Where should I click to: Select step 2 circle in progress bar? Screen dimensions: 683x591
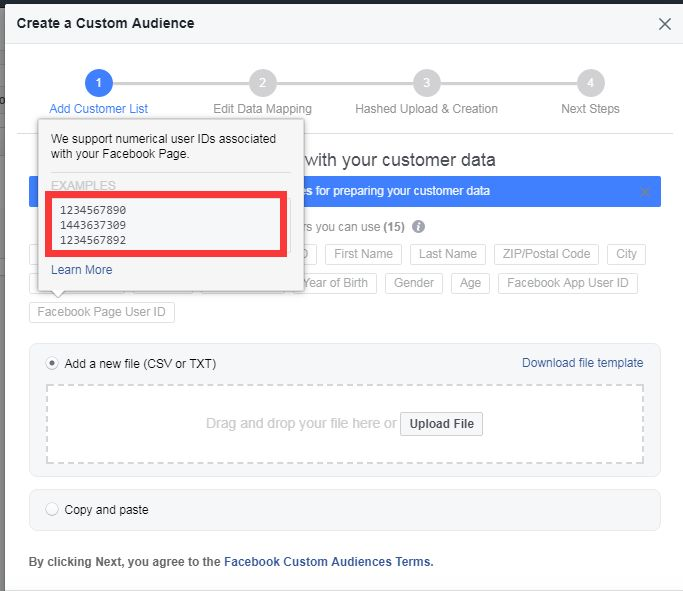point(263,83)
